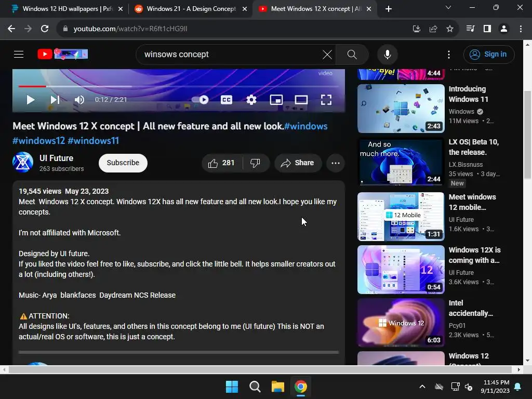Follow the #windows11 hashtag link
Viewport: 532px width, 399px height.
(94, 140)
